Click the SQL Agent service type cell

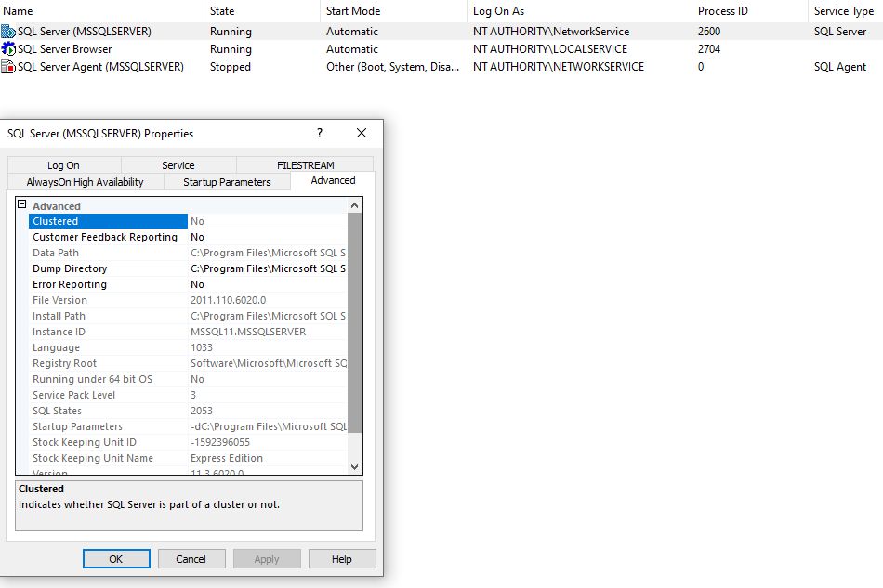pyautogui.click(x=840, y=66)
